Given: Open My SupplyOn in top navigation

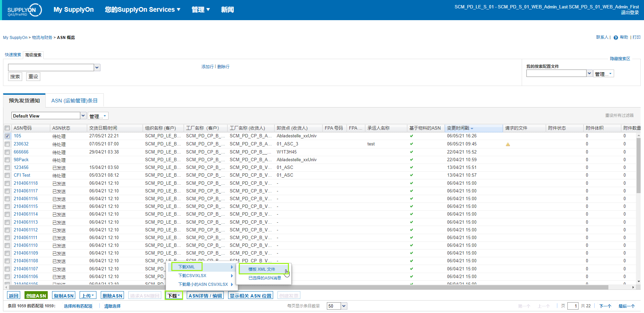Looking at the screenshot, I should 74,10.
